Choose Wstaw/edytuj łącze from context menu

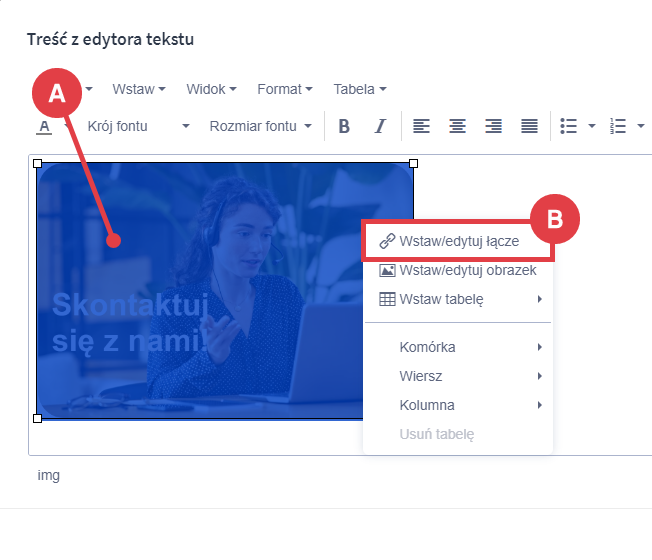pos(458,241)
